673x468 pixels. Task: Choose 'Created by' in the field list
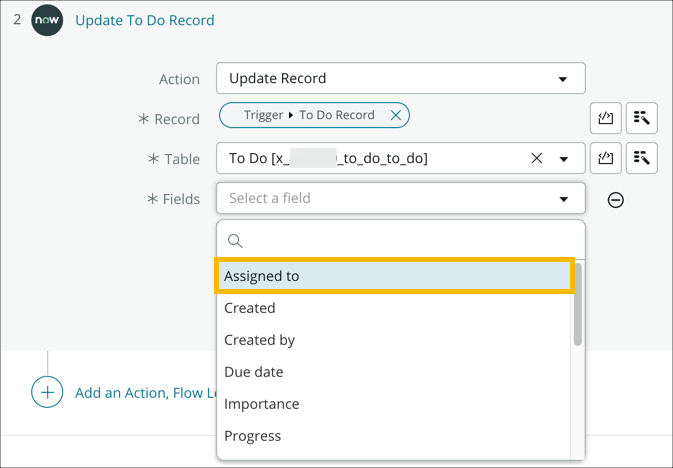[x=260, y=340]
